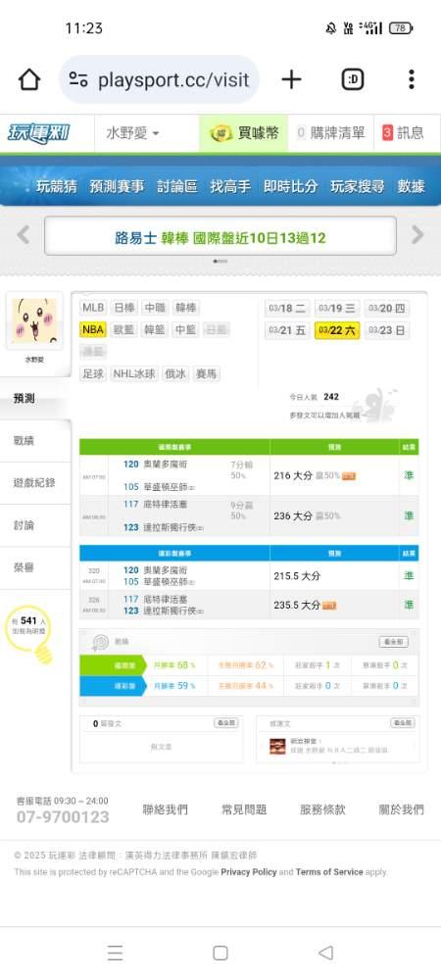The image size is (441, 980).
Task: Select the 03/21 五 date
Action: pyautogui.click(x=287, y=330)
